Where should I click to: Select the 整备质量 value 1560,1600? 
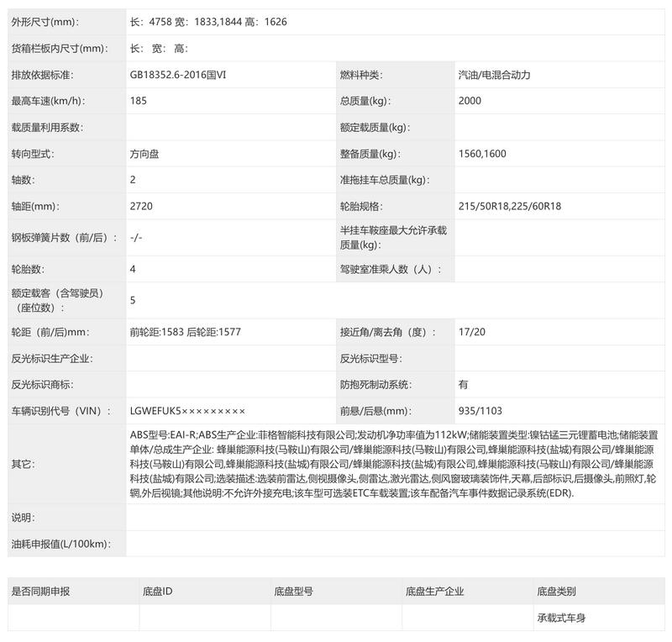click(x=482, y=154)
